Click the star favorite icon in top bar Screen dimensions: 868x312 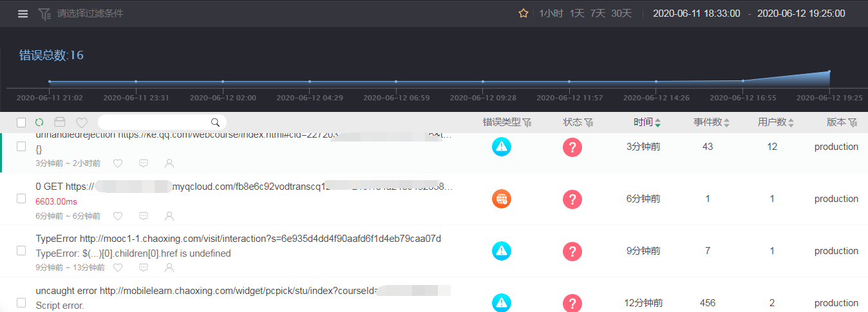tap(524, 14)
